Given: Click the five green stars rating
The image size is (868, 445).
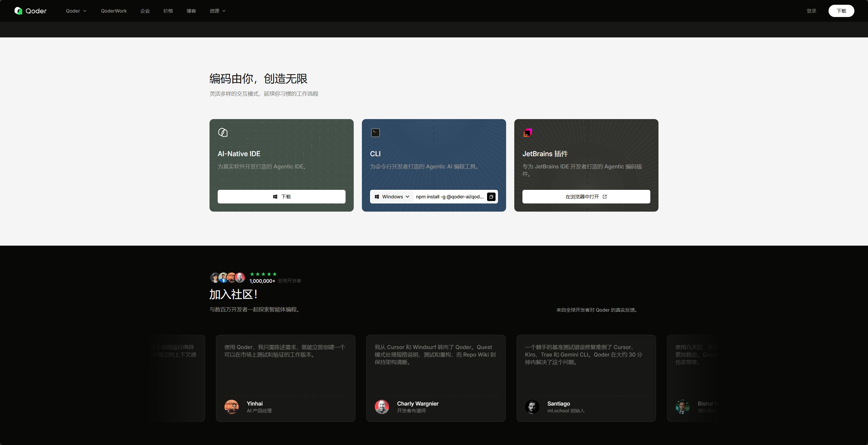Looking at the screenshot, I should tap(263, 274).
